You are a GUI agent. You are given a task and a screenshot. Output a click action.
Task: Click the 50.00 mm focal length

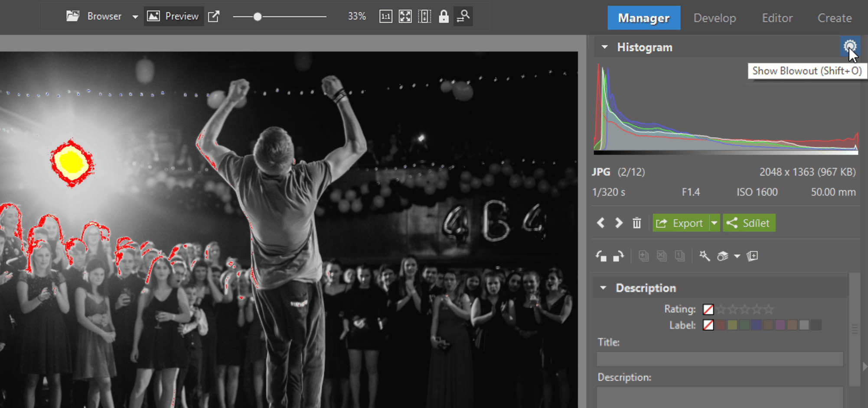click(x=833, y=192)
